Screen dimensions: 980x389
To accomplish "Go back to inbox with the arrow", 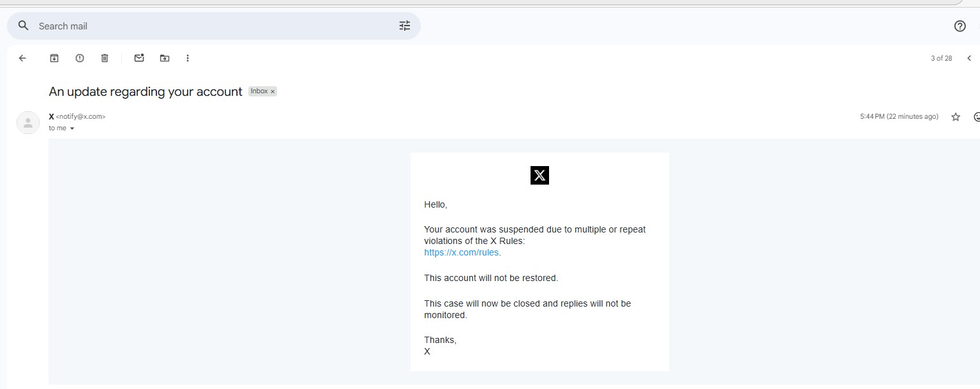I will pos(22,58).
